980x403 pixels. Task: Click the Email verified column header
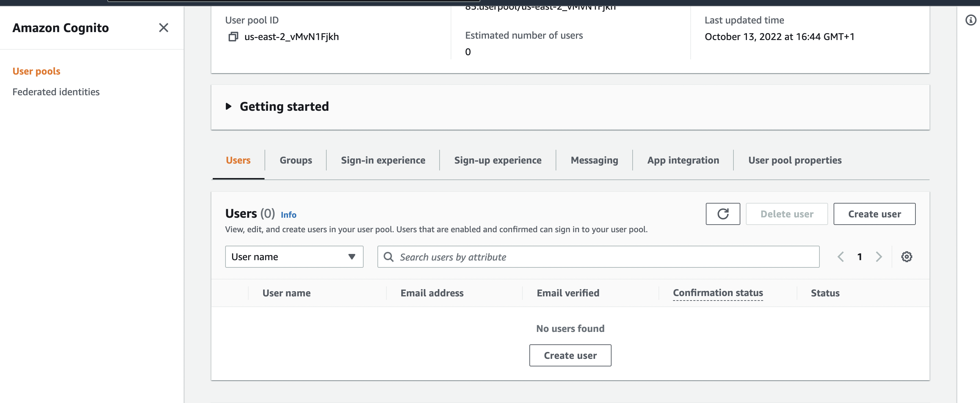568,293
